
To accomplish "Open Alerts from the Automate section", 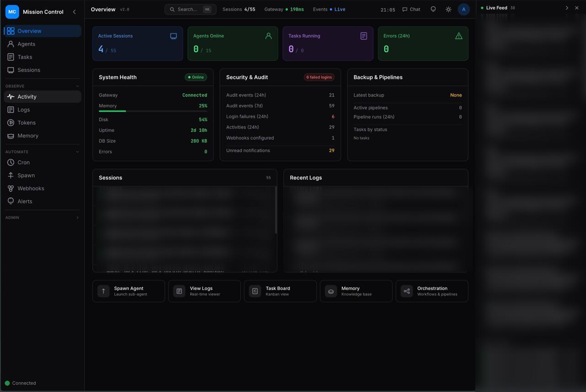I will [24, 201].
